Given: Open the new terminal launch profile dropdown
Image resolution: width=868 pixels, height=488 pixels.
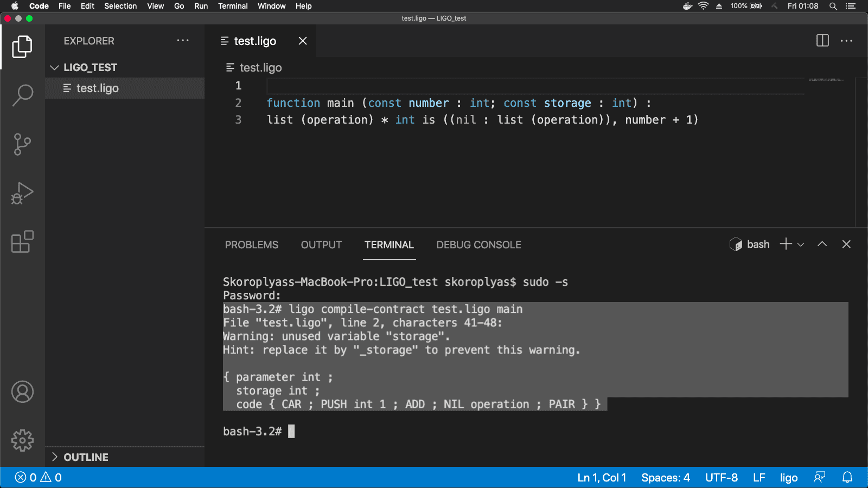Looking at the screenshot, I should 801,245.
